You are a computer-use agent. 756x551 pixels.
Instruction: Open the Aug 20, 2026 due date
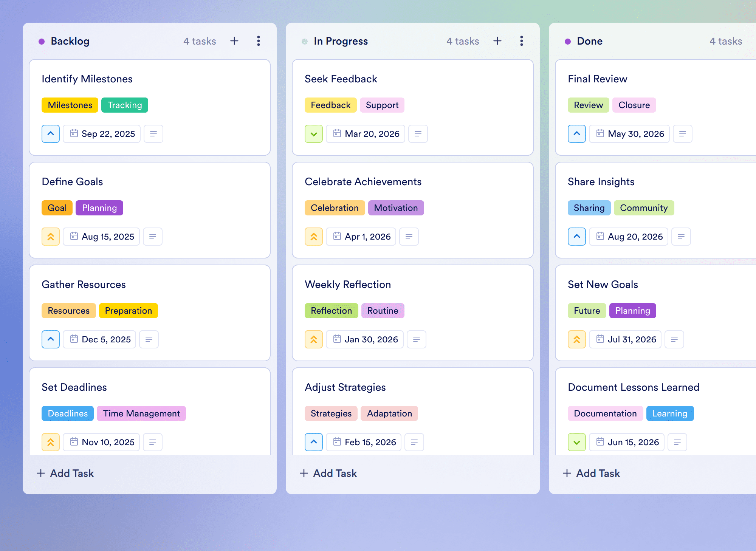[x=629, y=237]
